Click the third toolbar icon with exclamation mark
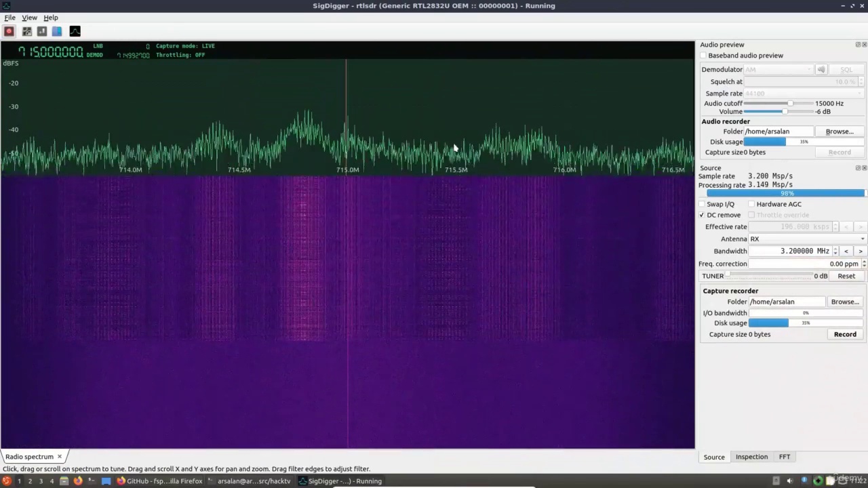Screen dimensions: 868x488 [42, 31]
